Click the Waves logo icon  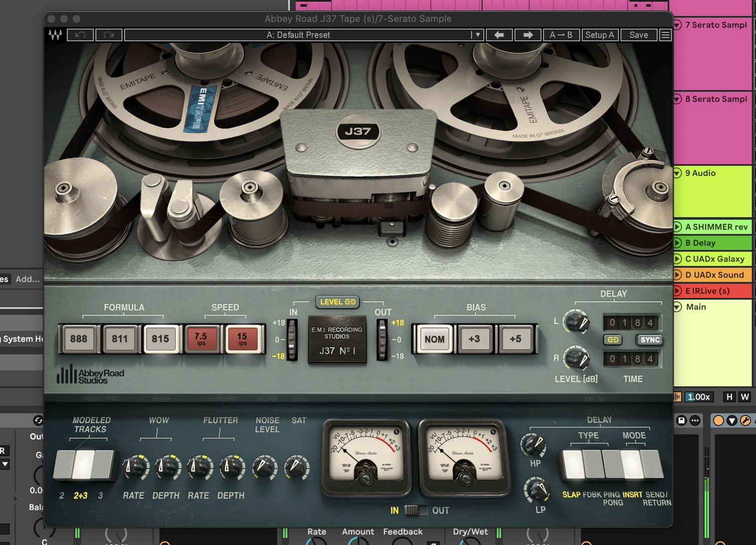pos(55,35)
